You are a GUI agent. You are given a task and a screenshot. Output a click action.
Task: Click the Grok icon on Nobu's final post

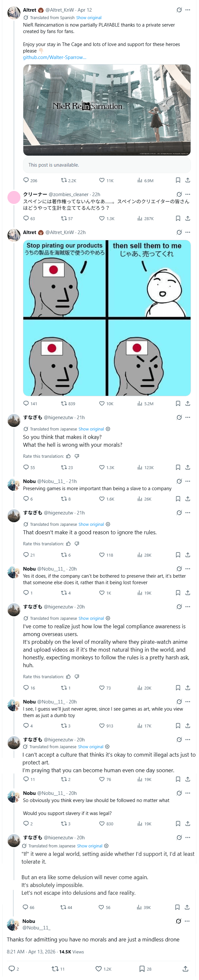point(178,921)
